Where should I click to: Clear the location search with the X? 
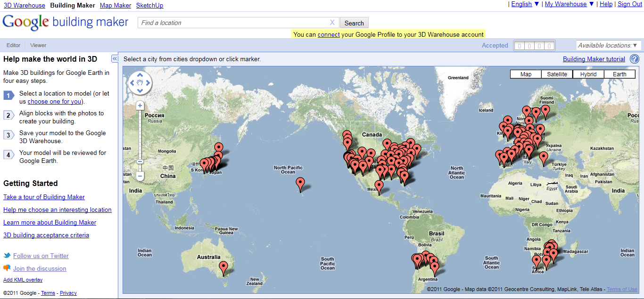point(332,23)
